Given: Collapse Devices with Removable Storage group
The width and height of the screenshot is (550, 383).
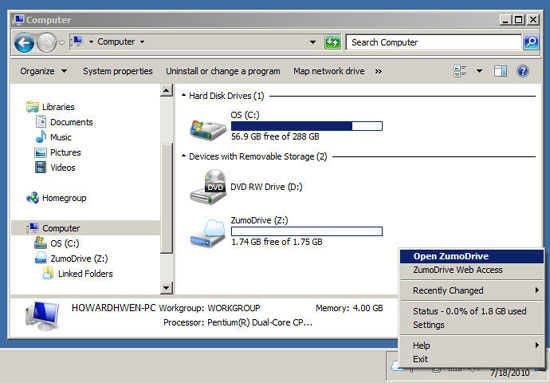Looking at the screenshot, I should [x=184, y=156].
